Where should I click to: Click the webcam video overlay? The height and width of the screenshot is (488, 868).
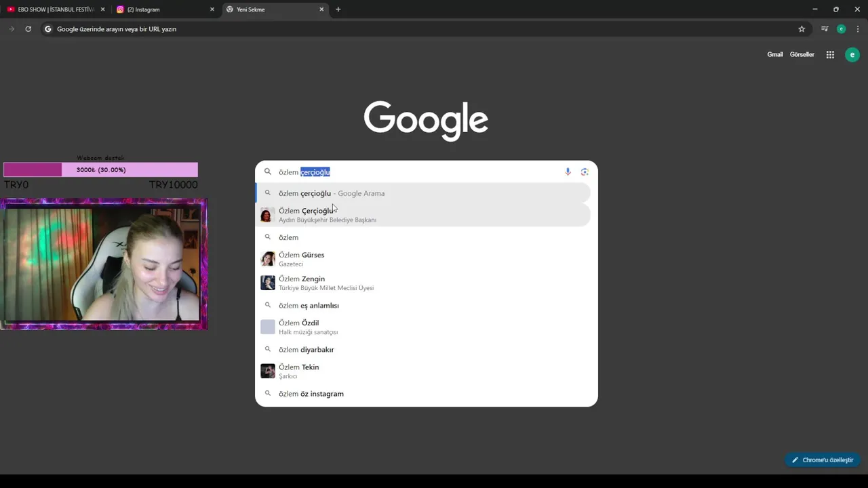104,264
